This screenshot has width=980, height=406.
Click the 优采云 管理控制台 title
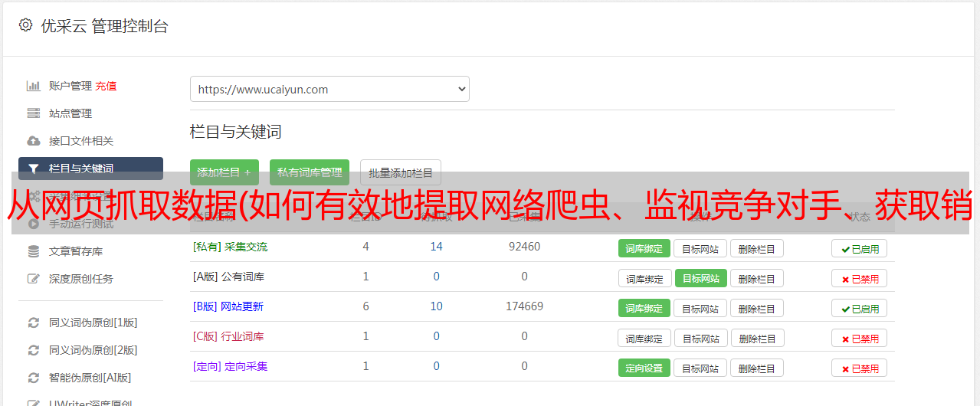click(x=104, y=26)
